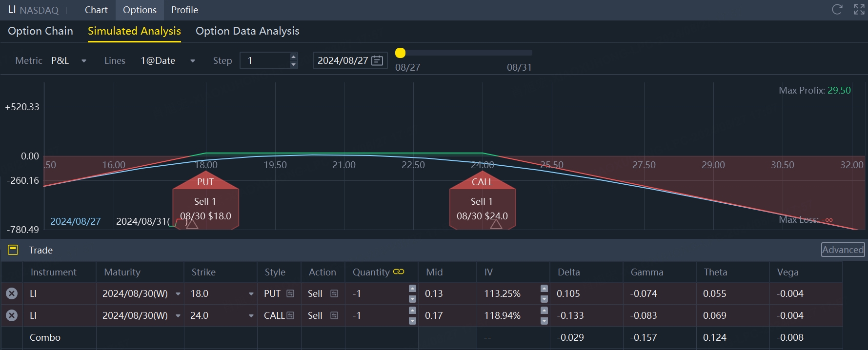Toggle the Quantity link icon

[399, 272]
